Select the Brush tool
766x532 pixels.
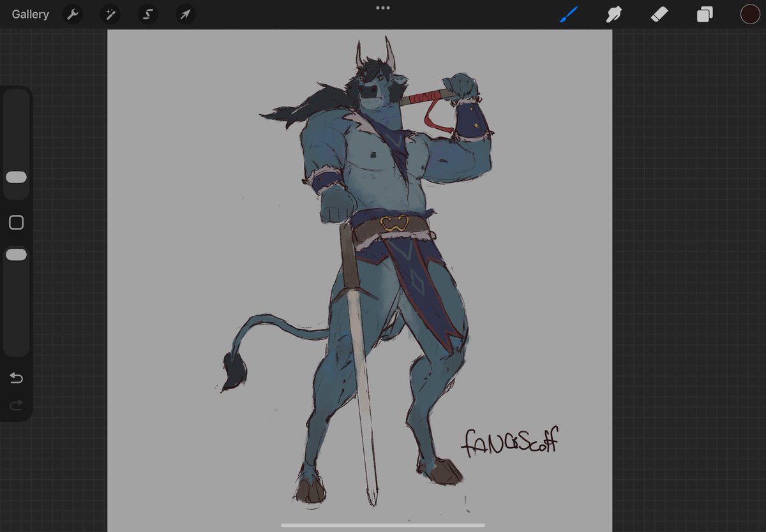click(568, 14)
